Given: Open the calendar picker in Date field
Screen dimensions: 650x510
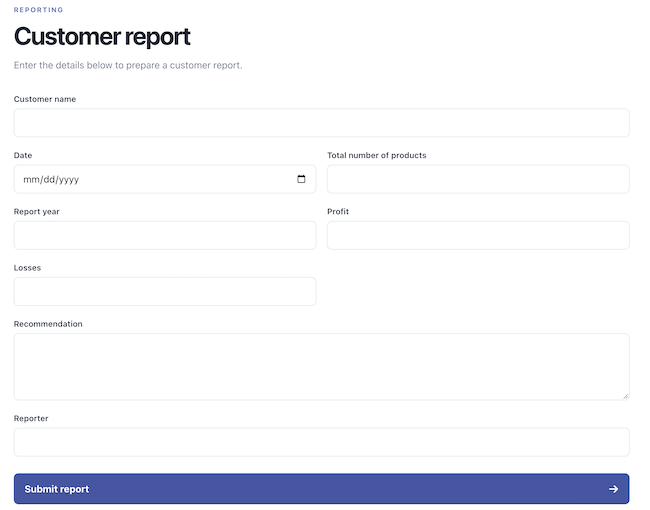Looking at the screenshot, I should click(x=301, y=179).
